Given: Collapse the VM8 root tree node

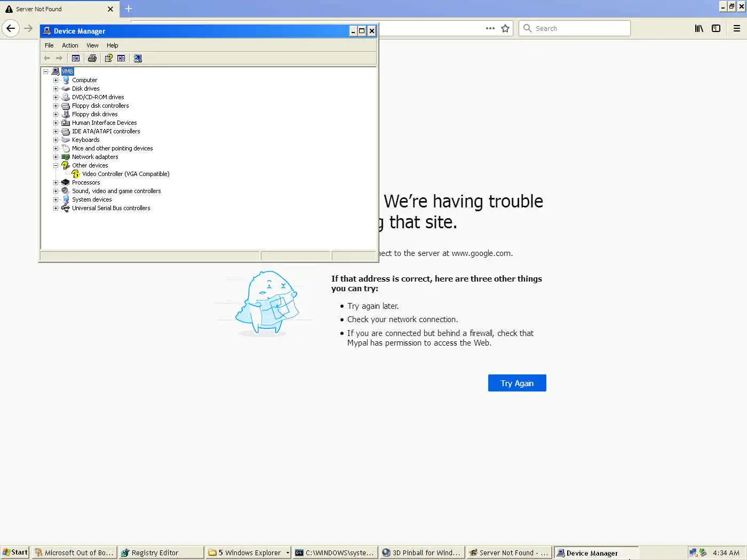Looking at the screenshot, I should pyautogui.click(x=46, y=71).
